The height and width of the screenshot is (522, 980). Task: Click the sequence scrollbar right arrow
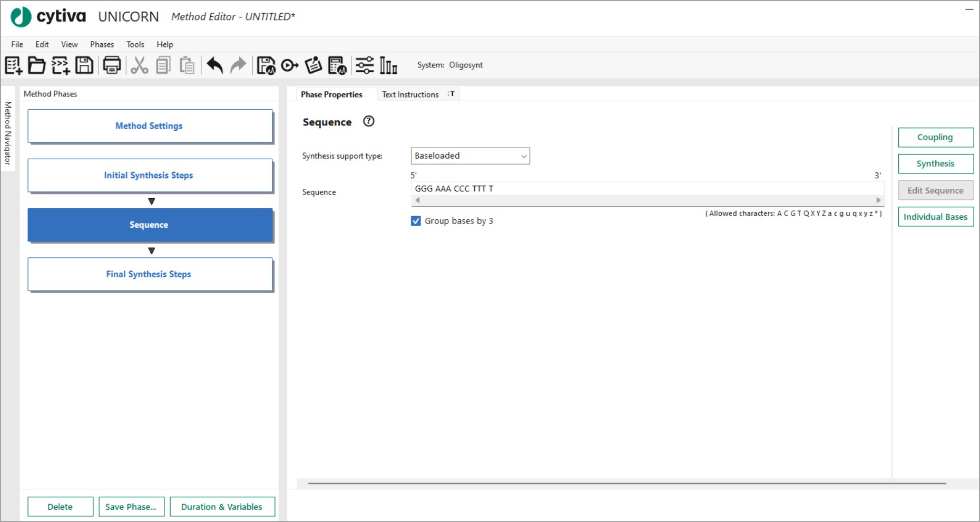pos(878,200)
